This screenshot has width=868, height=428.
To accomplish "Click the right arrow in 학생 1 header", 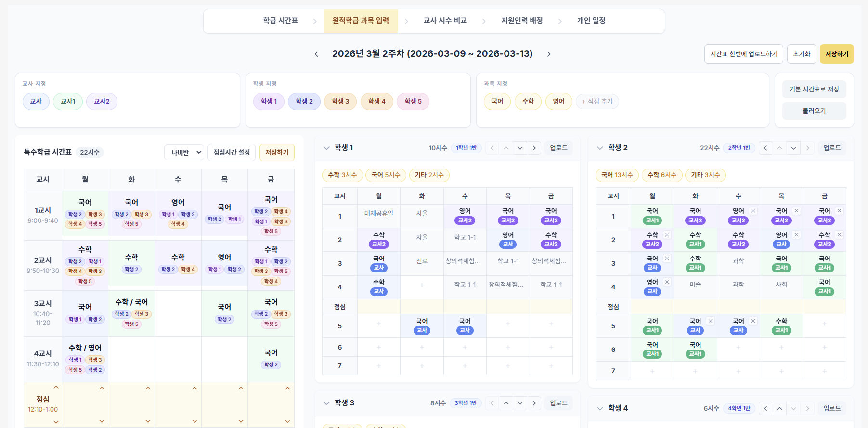I will (534, 148).
